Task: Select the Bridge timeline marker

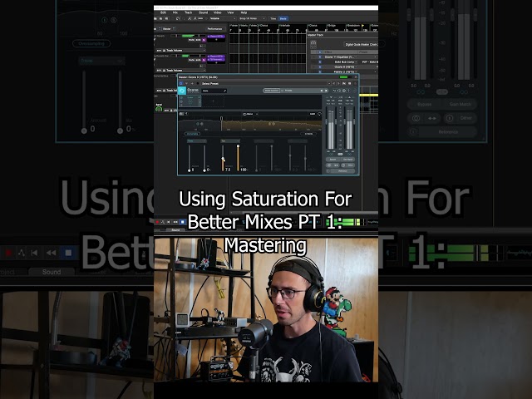Action: 332,26
